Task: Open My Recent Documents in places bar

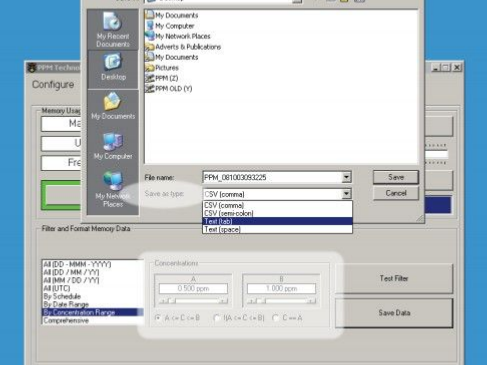Action: (x=113, y=29)
